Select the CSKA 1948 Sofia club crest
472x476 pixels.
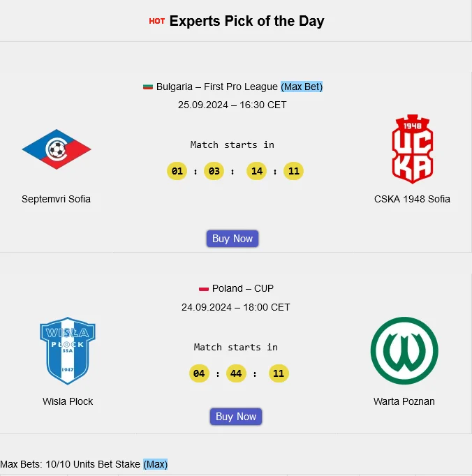click(412, 149)
